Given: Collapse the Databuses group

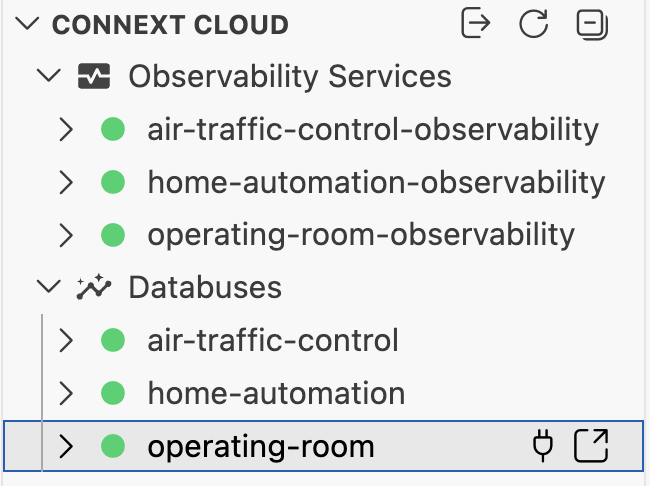Looking at the screenshot, I should pyautogui.click(x=49, y=287).
